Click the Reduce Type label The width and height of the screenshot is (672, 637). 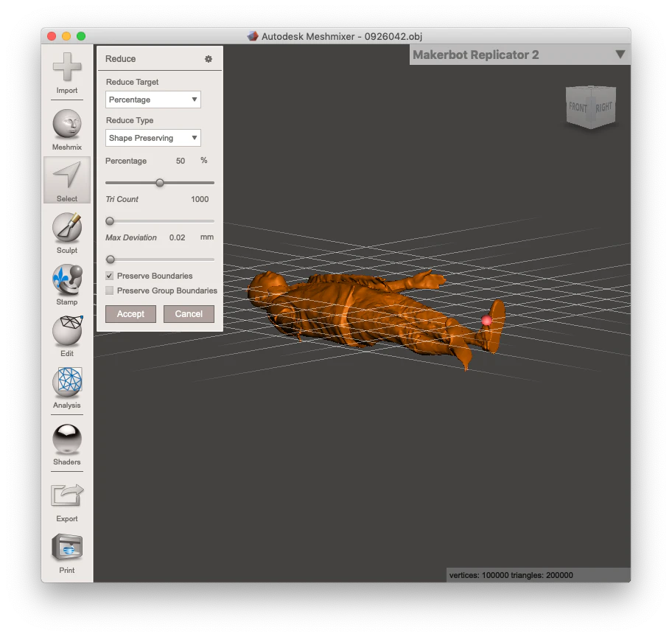[x=130, y=120]
